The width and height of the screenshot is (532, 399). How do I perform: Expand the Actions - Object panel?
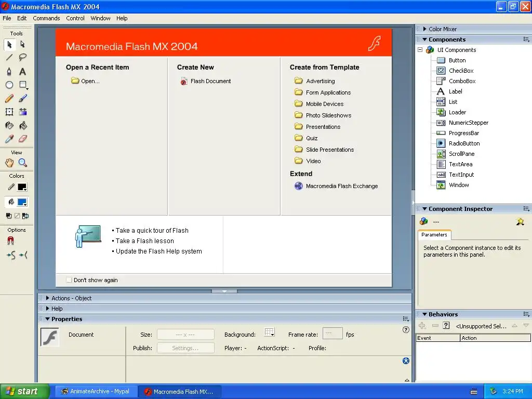(47, 298)
